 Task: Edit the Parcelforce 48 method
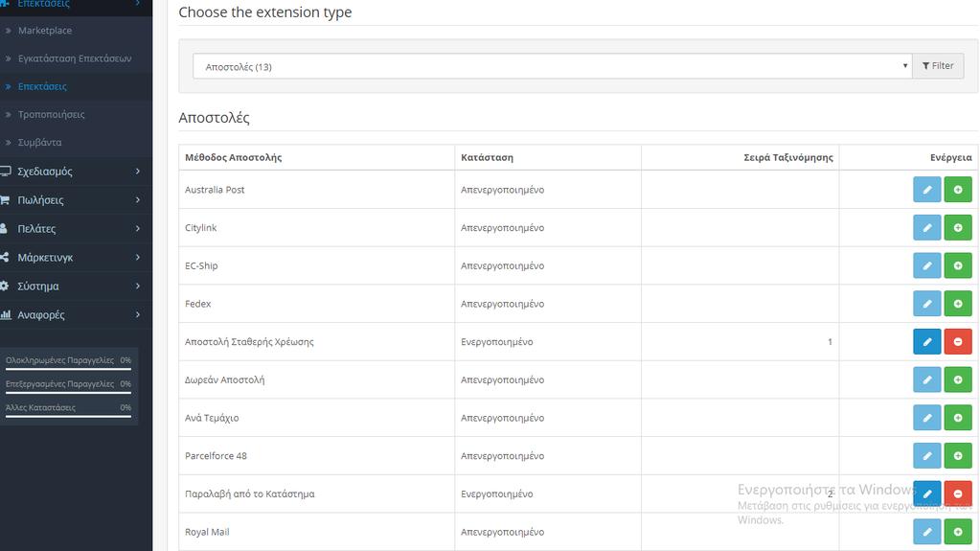926,456
